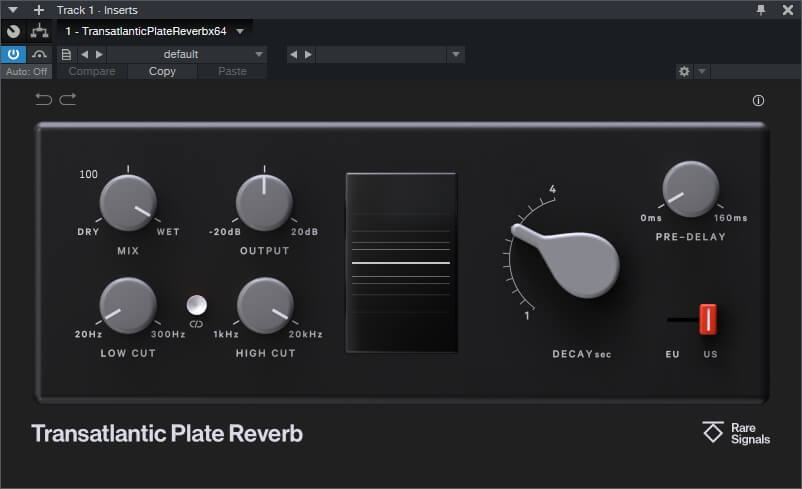Open the TransatlanticPlateReverbx64 plugin dropdown

(x=240, y=31)
